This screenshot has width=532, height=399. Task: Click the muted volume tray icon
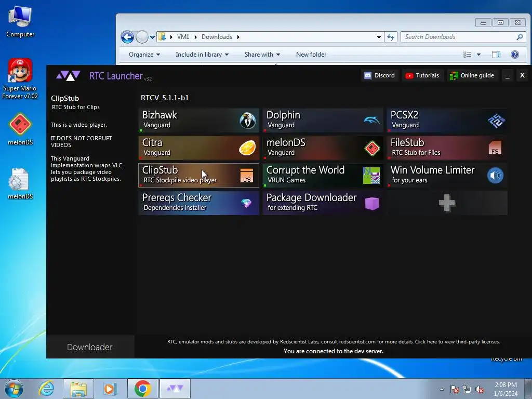480,389
